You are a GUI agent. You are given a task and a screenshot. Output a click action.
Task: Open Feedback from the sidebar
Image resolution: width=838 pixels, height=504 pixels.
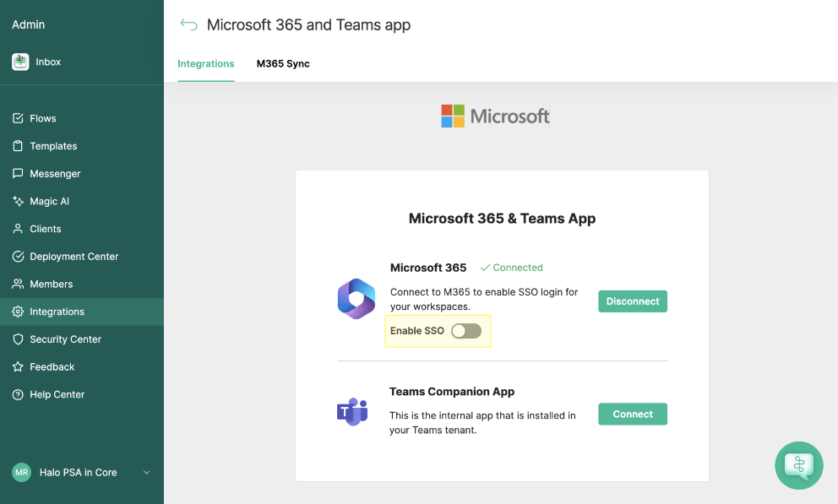coord(82,367)
